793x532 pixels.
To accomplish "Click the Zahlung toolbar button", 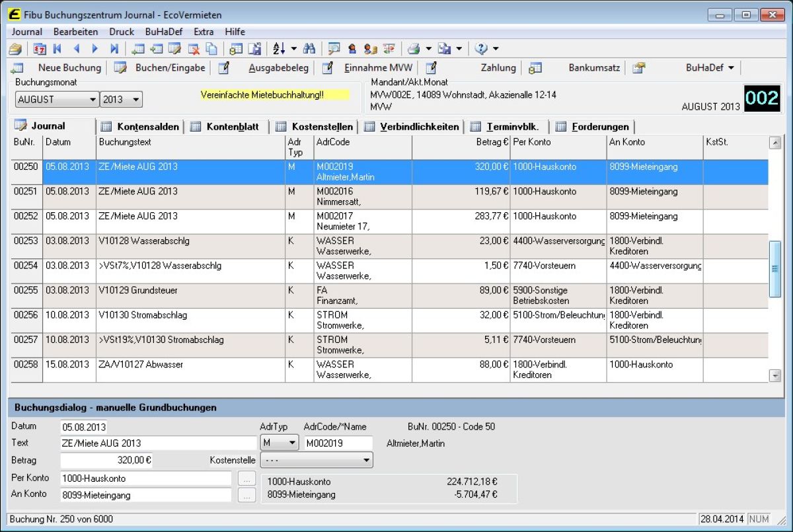I will point(471,67).
